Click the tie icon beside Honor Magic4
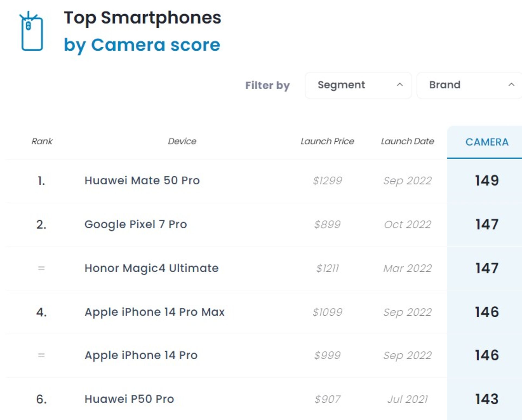This screenshot has height=420, width=522. pyautogui.click(x=41, y=268)
